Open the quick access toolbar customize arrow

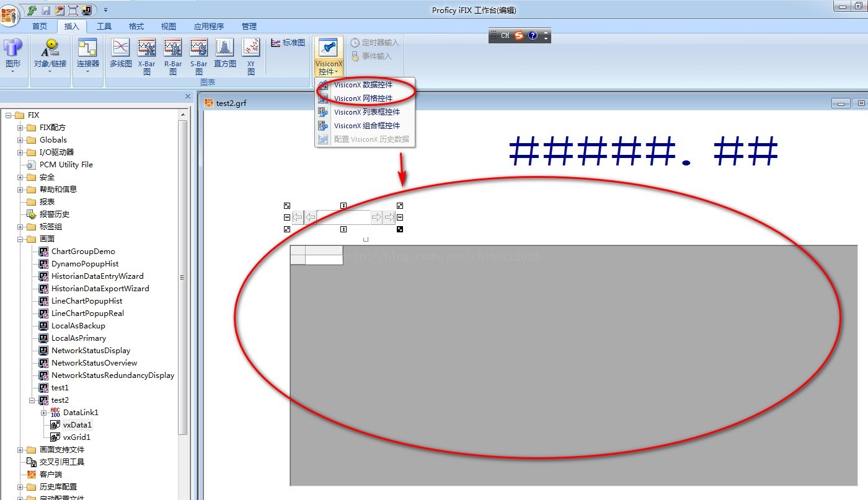pos(105,10)
